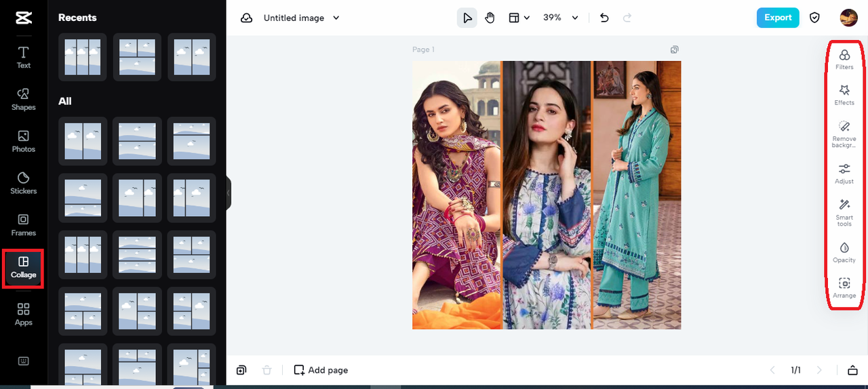Viewport: 868px width, 389px height.
Task: Open the Untitled image name dropdown
Action: click(x=302, y=18)
